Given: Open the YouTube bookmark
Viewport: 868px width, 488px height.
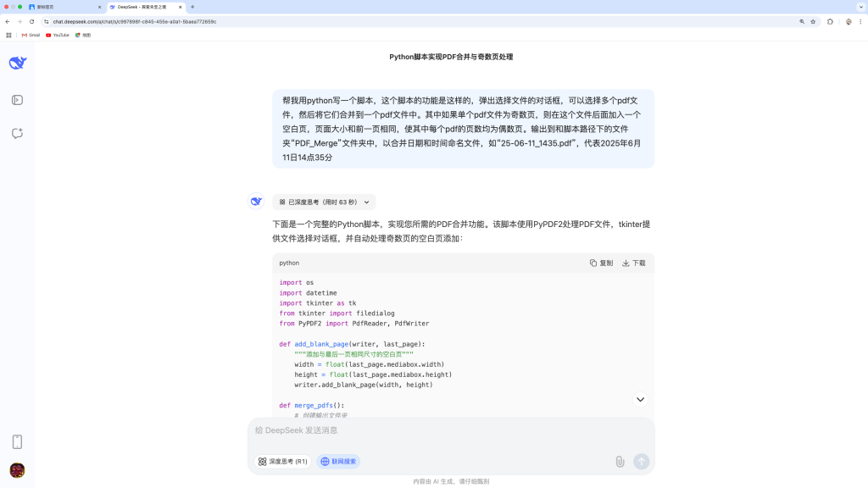Looking at the screenshot, I should click(58, 35).
